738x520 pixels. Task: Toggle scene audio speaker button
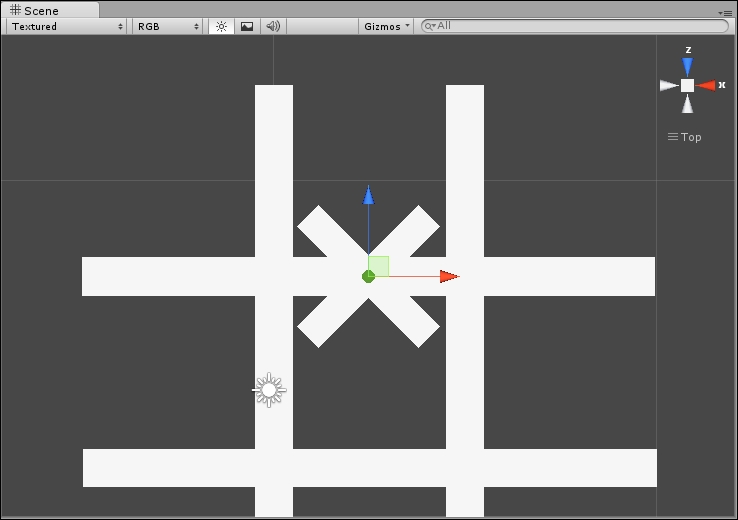(273, 26)
